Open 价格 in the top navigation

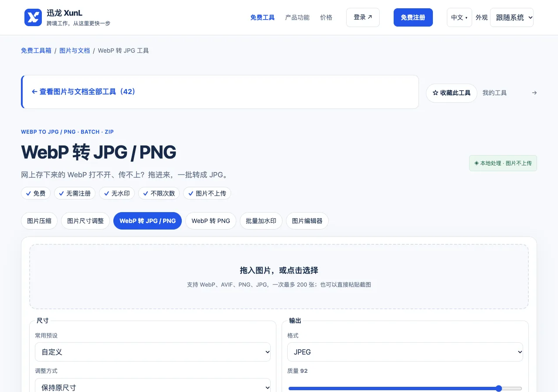coord(326,17)
